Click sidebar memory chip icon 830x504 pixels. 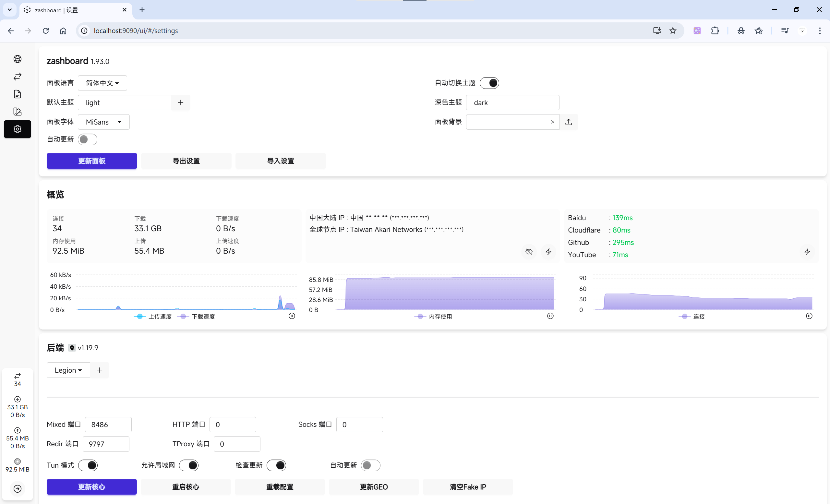pyautogui.click(x=18, y=461)
